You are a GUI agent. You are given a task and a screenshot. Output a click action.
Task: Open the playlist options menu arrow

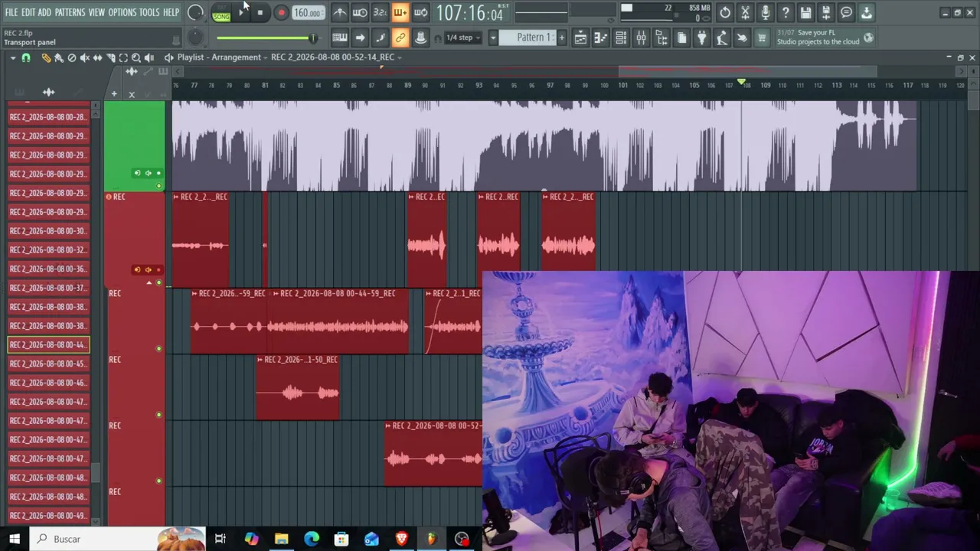(x=12, y=57)
